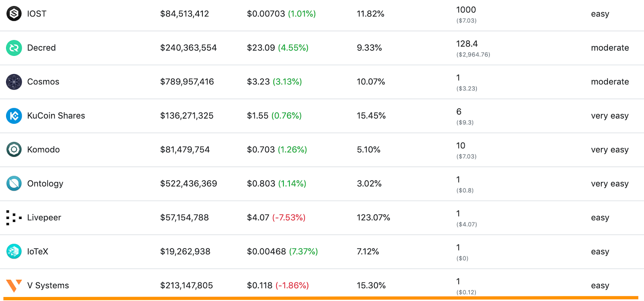Open the KuCoin Shares asset name
Viewport: 644px width, 301px height.
(x=56, y=116)
